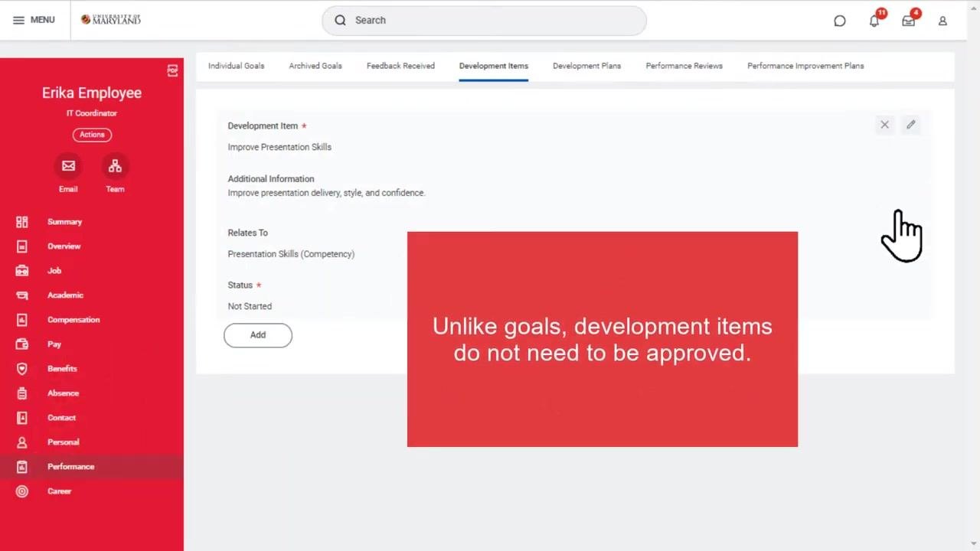Select the Development Items tab
The image size is (980, 551).
tap(494, 66)
